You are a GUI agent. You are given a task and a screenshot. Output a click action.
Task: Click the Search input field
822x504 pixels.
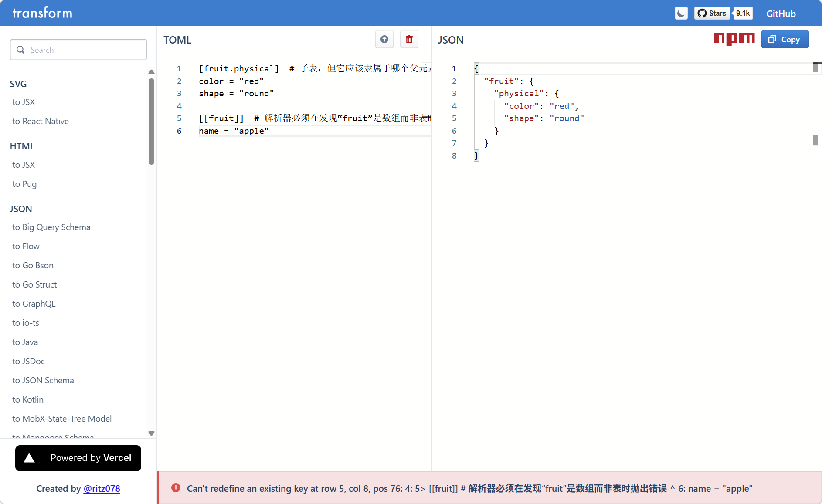point(78,50)
